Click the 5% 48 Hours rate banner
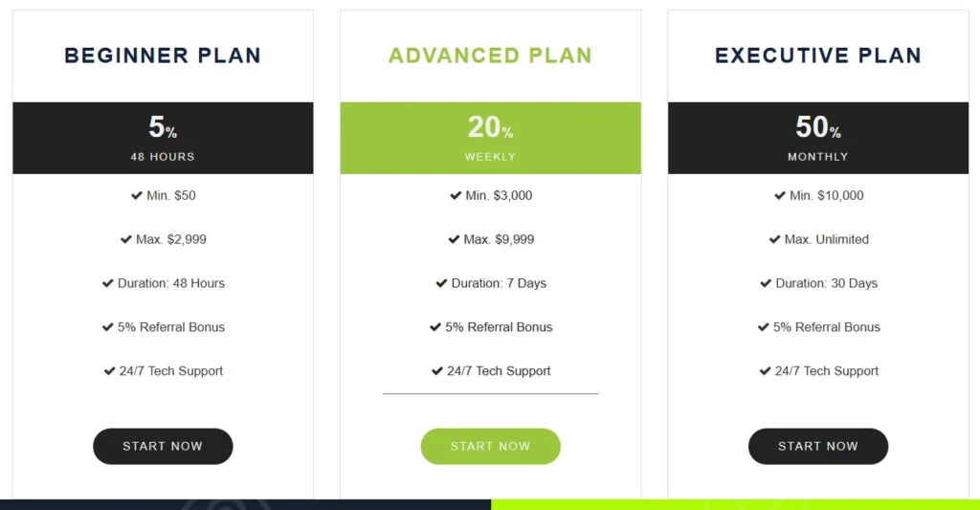 [x=163, y=138]
